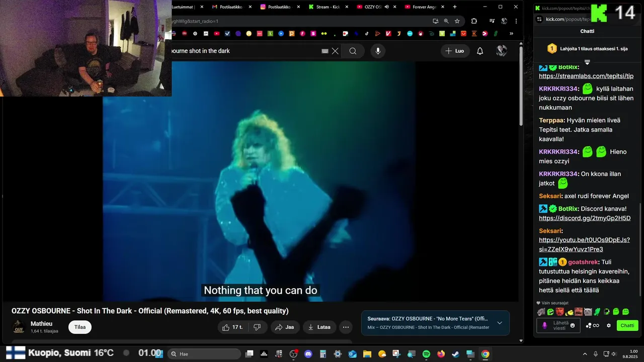644x362 pixels.
Task: Open the Mathieu channel name
Action: [x=41, y=324]
